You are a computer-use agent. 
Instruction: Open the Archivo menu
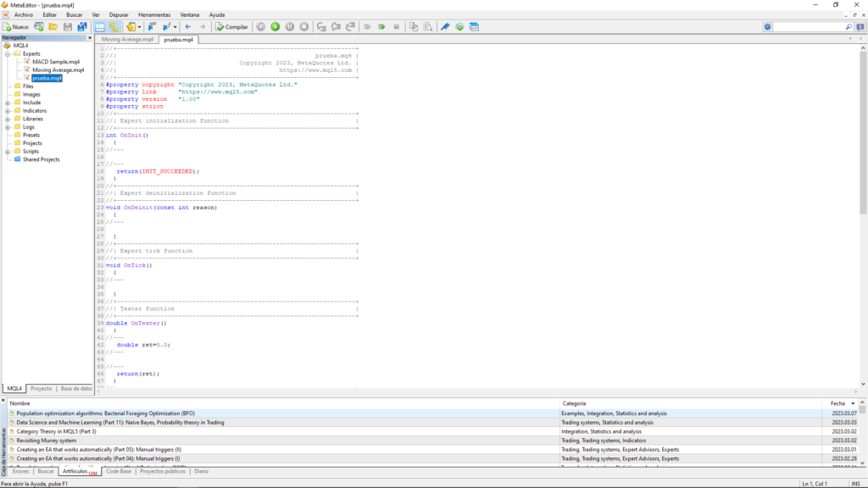click(23, 15)
